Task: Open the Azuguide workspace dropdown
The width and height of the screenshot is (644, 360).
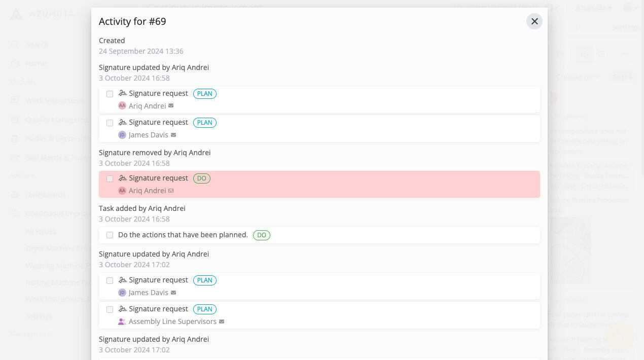Action: click(593, 8)
